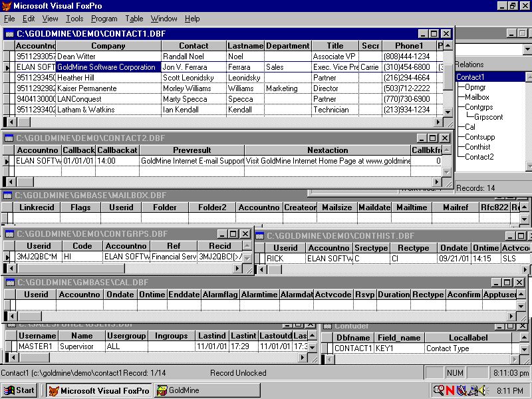The width and height of the screenshot is (532, 399).
Task: Open the Visual FoxPro fox icon control menu
Action: click(6, 6)
